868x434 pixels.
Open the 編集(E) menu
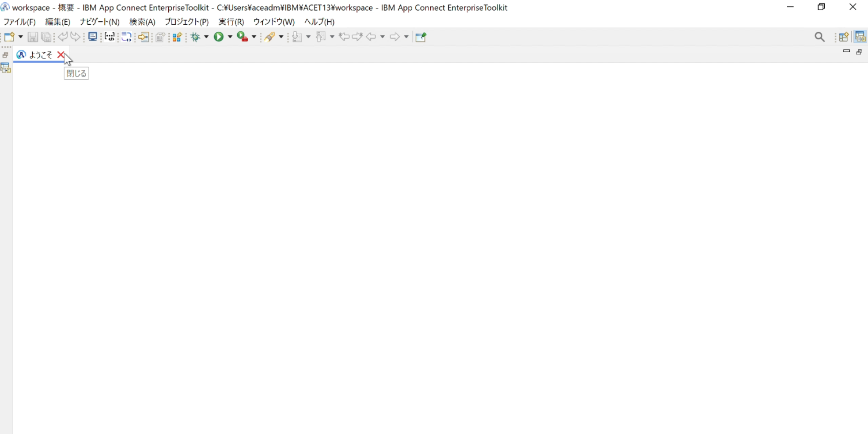tap(57, 22)
